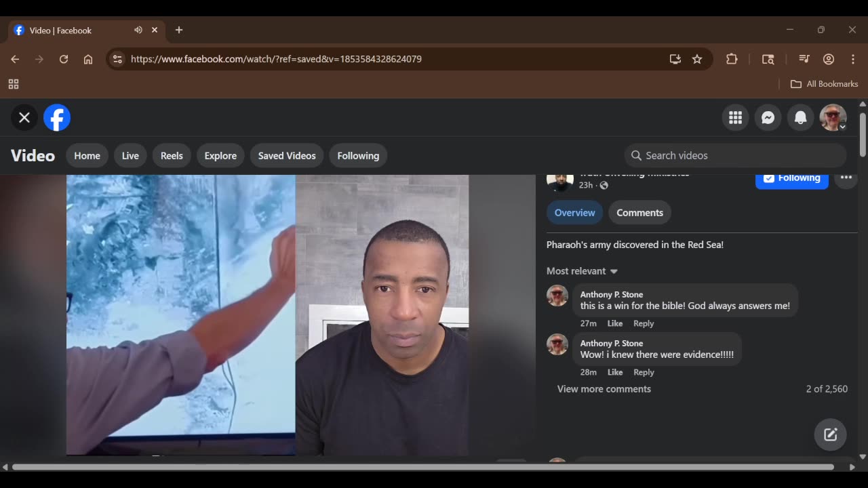Click the video player showing the man in black shirt
This screenshot has height=488, width=868.
267,315
